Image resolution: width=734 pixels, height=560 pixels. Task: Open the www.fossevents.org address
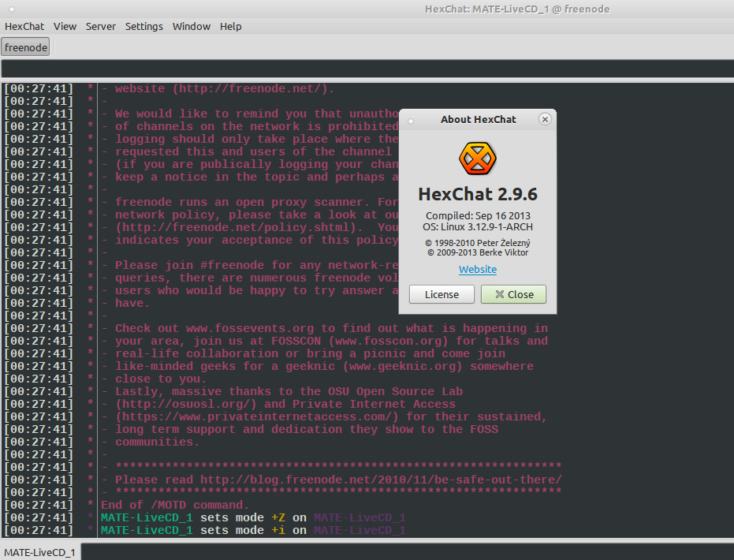tap(250, 329)
